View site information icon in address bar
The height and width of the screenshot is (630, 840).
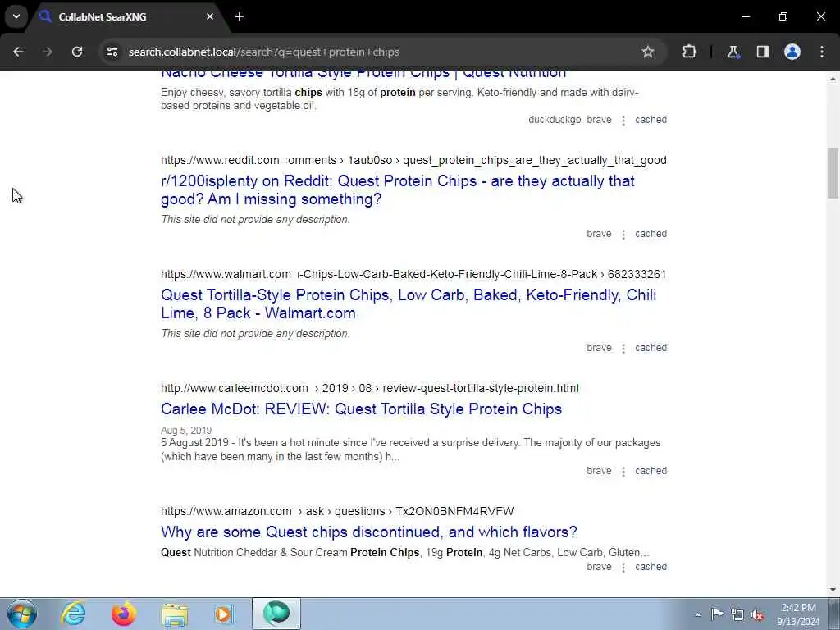click(112, 52)
